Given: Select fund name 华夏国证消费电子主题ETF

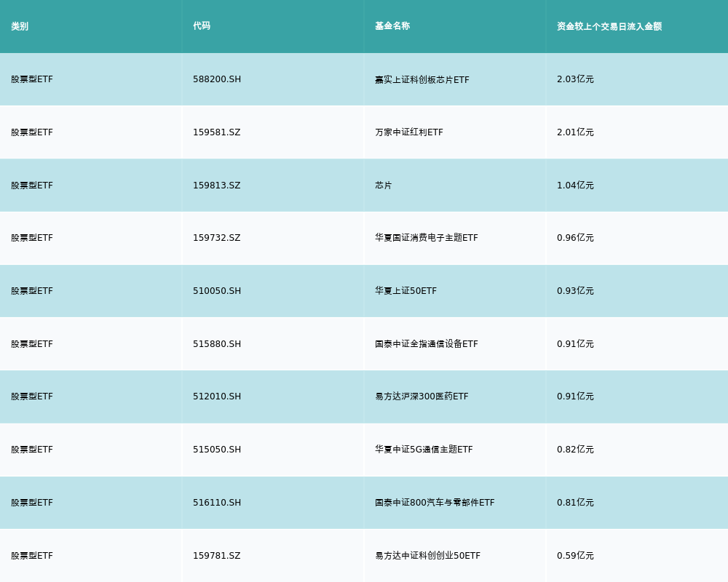Looking at the screenshot, I should tap(426, 238).
